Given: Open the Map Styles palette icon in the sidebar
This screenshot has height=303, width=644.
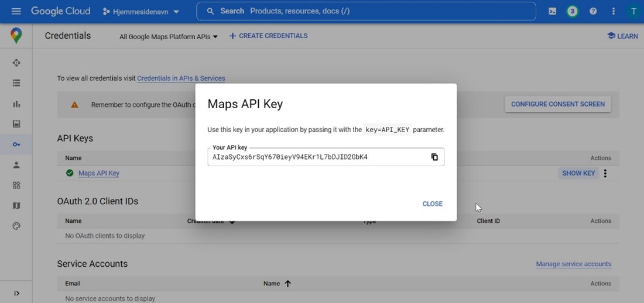Looking at the screenshot, I should [x=16, y=226].
